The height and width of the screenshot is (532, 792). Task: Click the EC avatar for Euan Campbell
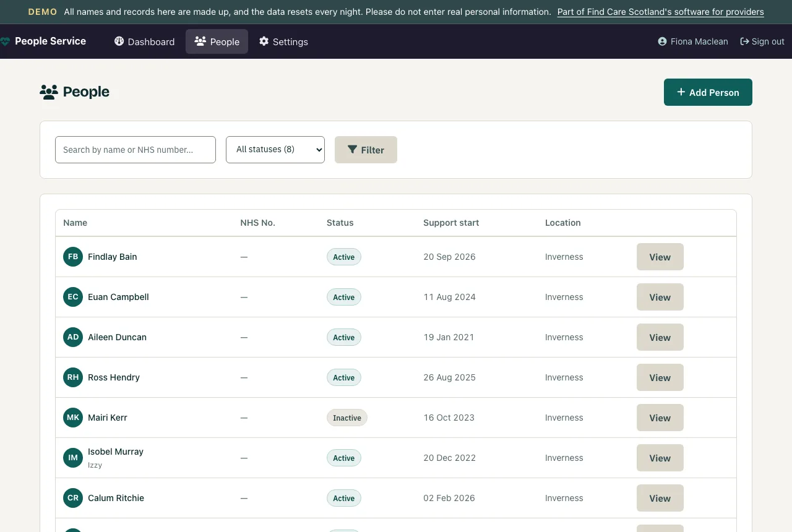point(73,297)
